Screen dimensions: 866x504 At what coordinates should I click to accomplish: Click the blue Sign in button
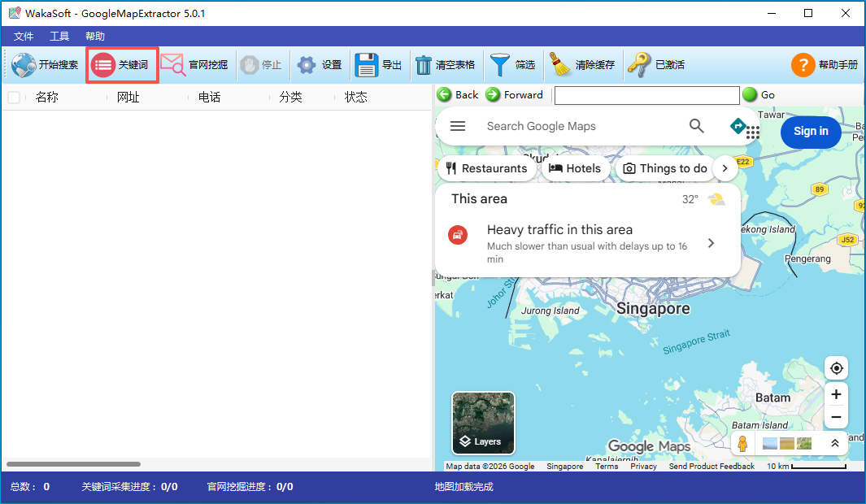coord(811,132)
